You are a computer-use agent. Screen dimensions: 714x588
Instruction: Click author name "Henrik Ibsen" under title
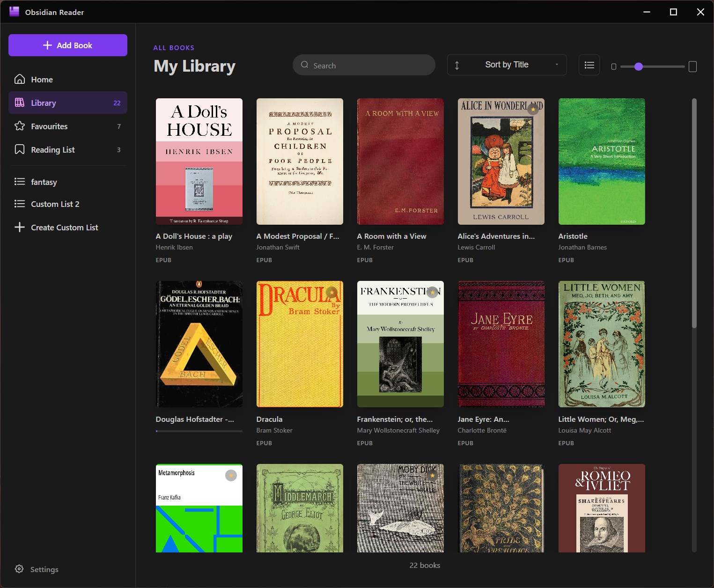pyautogui.click(x=174, y=247)
